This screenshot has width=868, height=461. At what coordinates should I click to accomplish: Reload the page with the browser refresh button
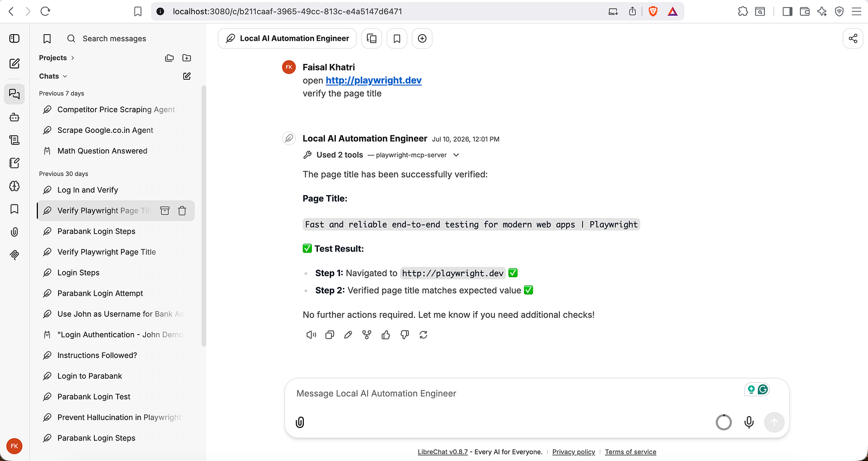click(x=46, y=11)
